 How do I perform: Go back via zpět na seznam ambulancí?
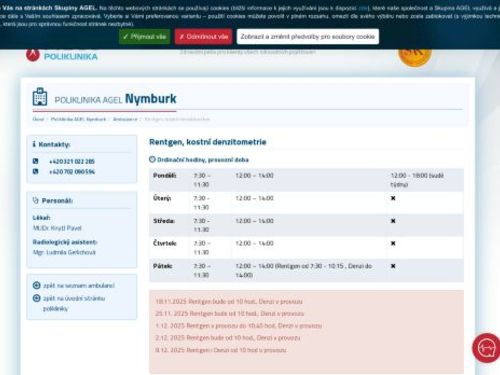pos(79,286)
